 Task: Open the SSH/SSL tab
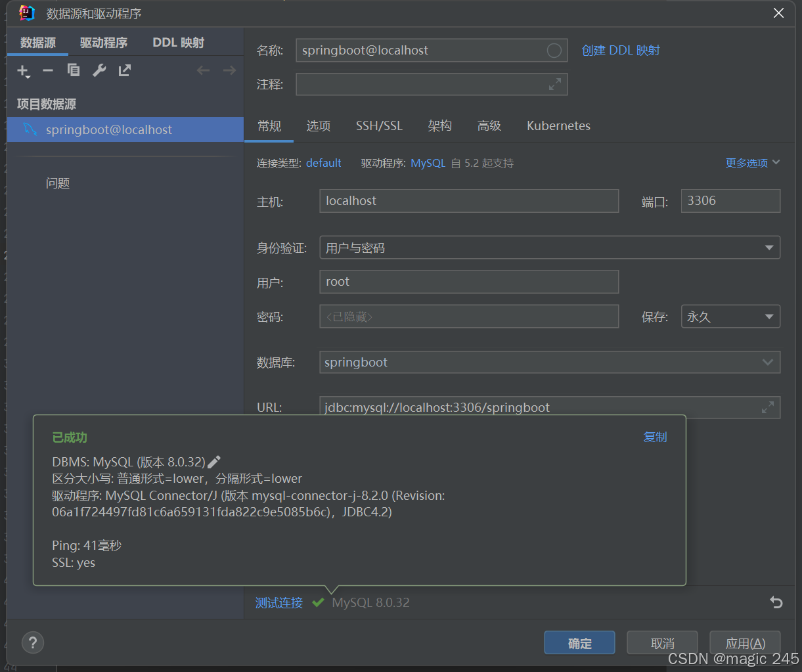click(x=380, y=126)
